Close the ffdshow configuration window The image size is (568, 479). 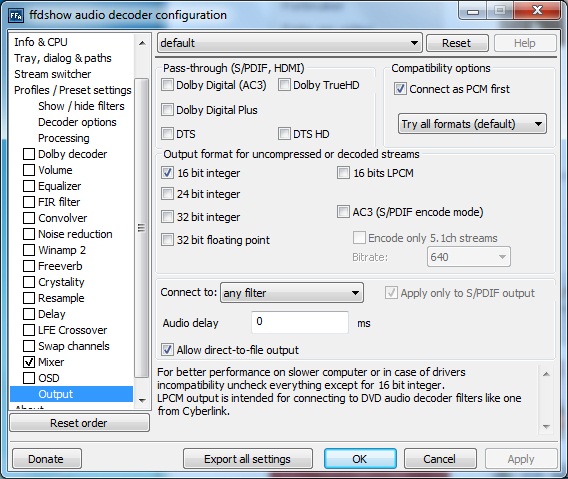tap(538, 11)
